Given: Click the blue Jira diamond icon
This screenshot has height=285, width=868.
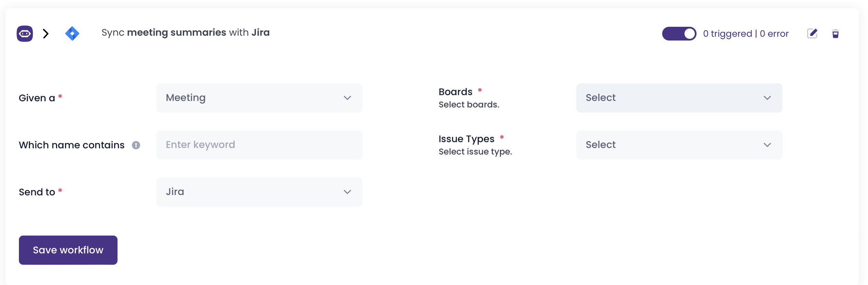Looking at the screenshot, I should (x=72, y=34).
